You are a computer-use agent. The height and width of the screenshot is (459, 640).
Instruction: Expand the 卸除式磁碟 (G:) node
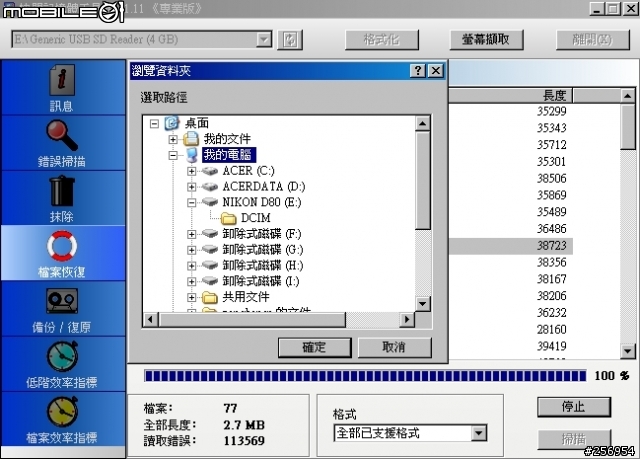point(191,250)
